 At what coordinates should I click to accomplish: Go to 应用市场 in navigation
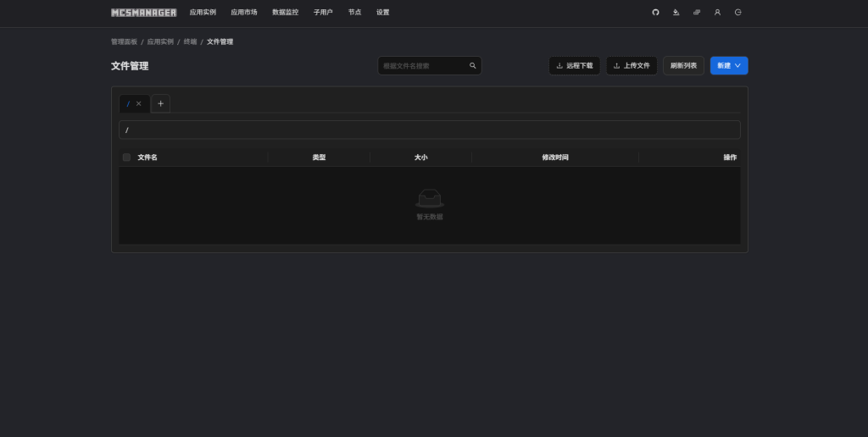(x=244, y=13)
